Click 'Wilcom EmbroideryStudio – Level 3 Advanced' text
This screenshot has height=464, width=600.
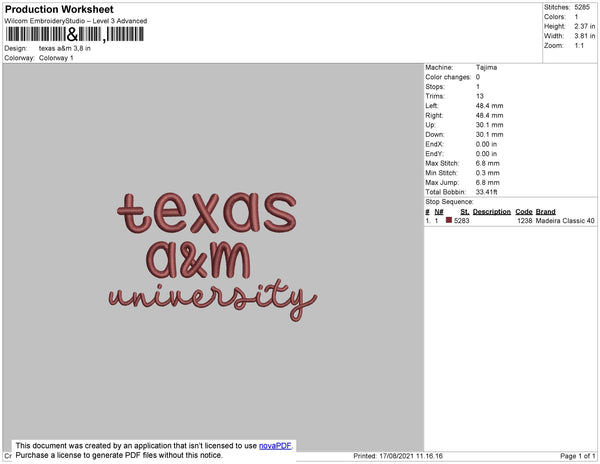(76, 21)
